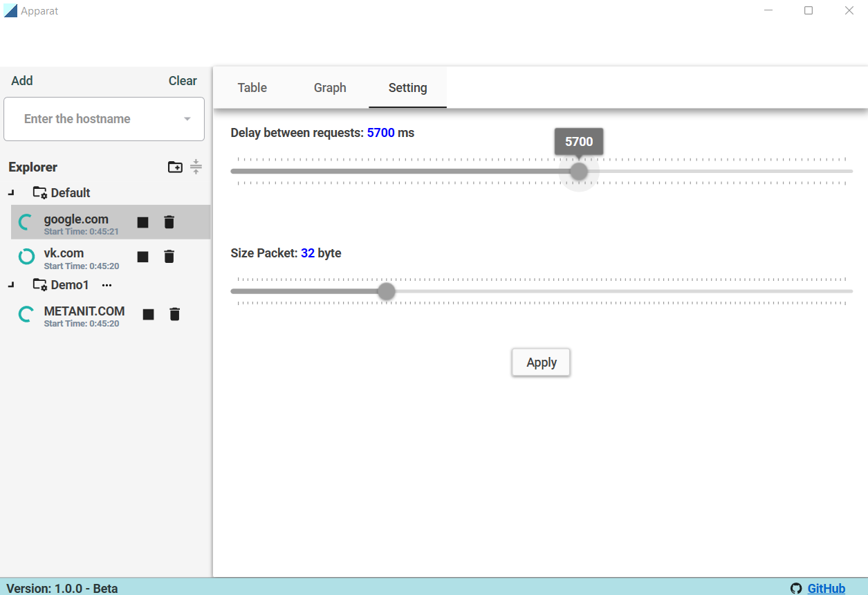Click the GitHub icon in the status bar
The image size is (868, 595).
[796, 588]
